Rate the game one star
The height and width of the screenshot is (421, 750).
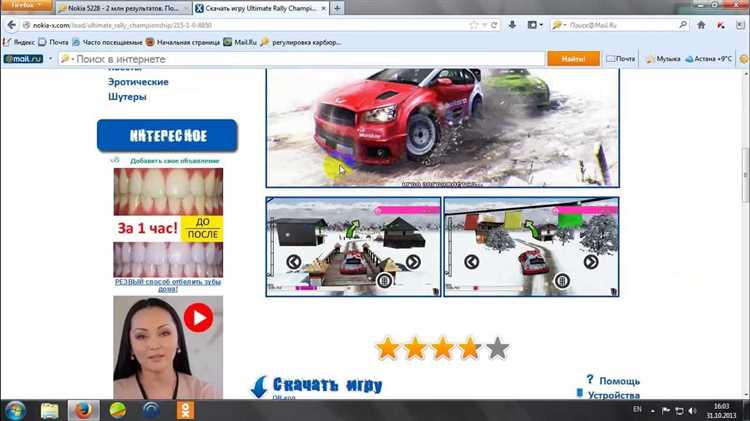click(x=387, y=348)
